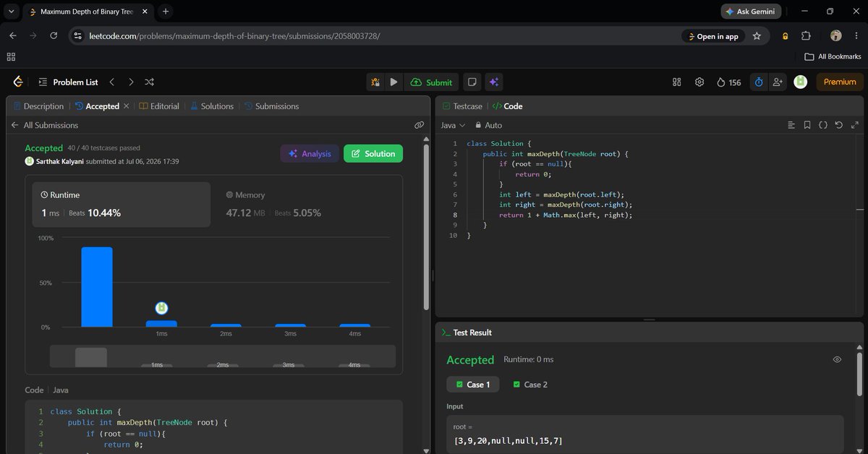
Task: Click the tall blue runtime distribution bar
Action: coord(97,288)
